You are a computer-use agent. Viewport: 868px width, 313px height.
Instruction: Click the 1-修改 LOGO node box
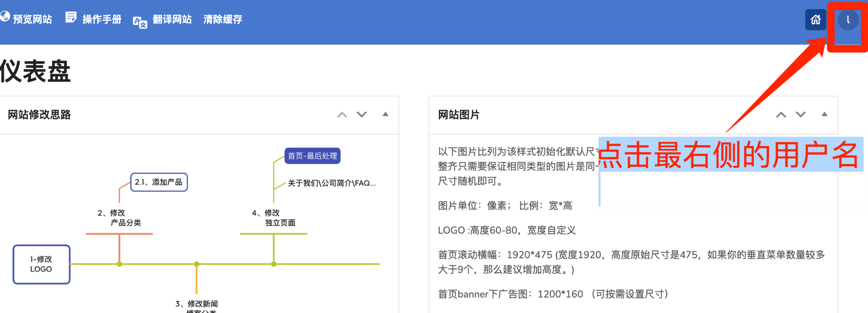[x=41, y=264]
